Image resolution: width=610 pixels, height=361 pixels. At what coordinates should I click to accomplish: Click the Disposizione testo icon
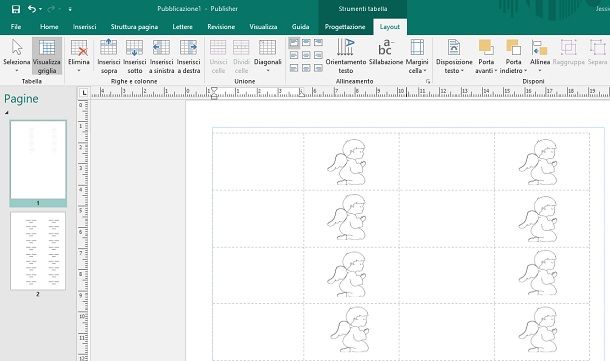click(x=454, y=47)
